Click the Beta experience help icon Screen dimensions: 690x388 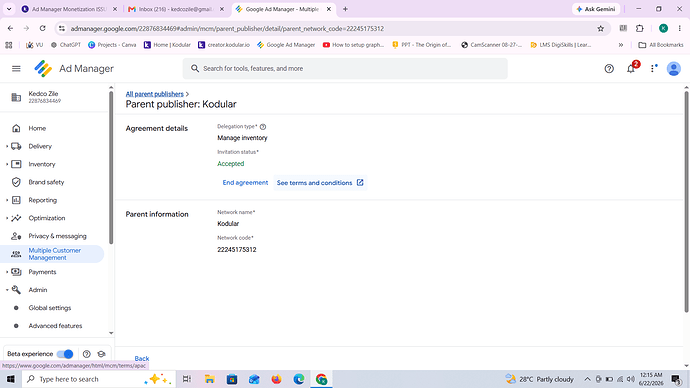pos(87,354)
